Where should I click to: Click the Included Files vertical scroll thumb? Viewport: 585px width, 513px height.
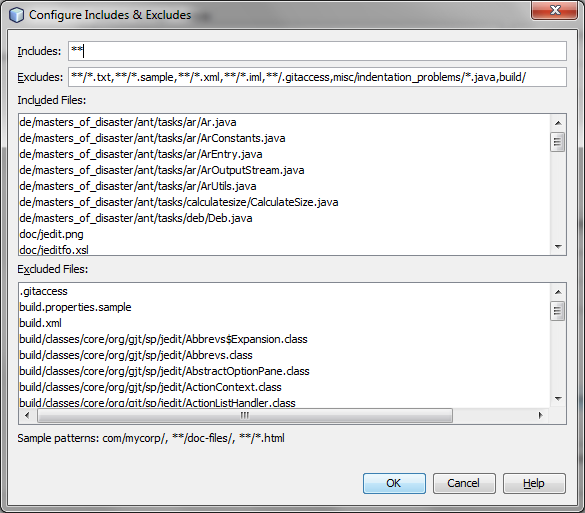(558, 142)
